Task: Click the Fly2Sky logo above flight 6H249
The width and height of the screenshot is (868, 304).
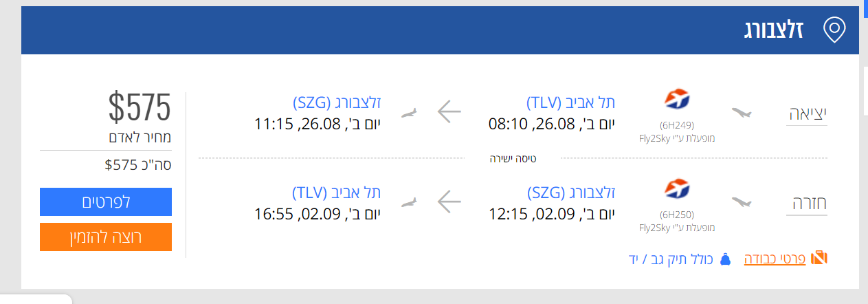Action: click(677, 99)
